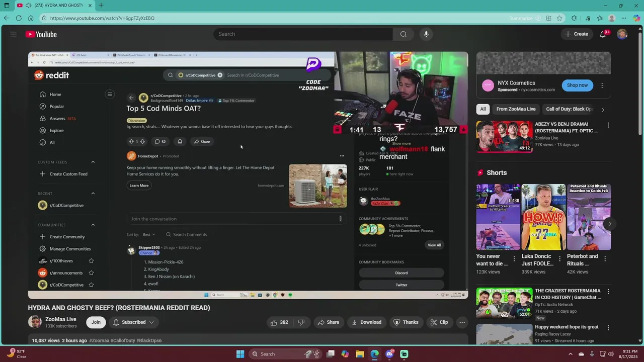Screen dimensions: 644x362
Task: Click Summarize in the address bar
Action: [521, 18]
